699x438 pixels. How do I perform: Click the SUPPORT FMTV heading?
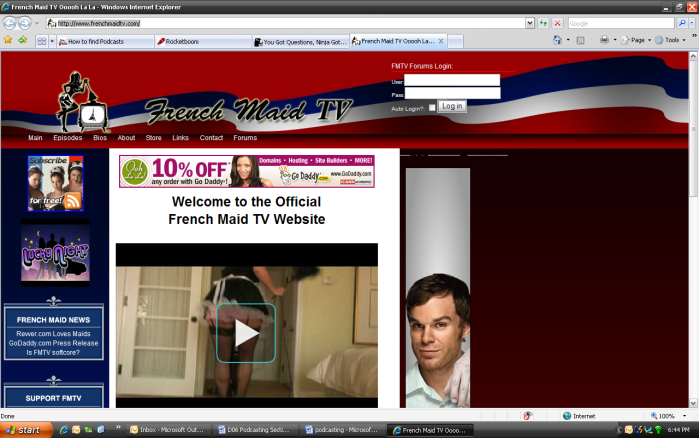[x=53, y=398]
